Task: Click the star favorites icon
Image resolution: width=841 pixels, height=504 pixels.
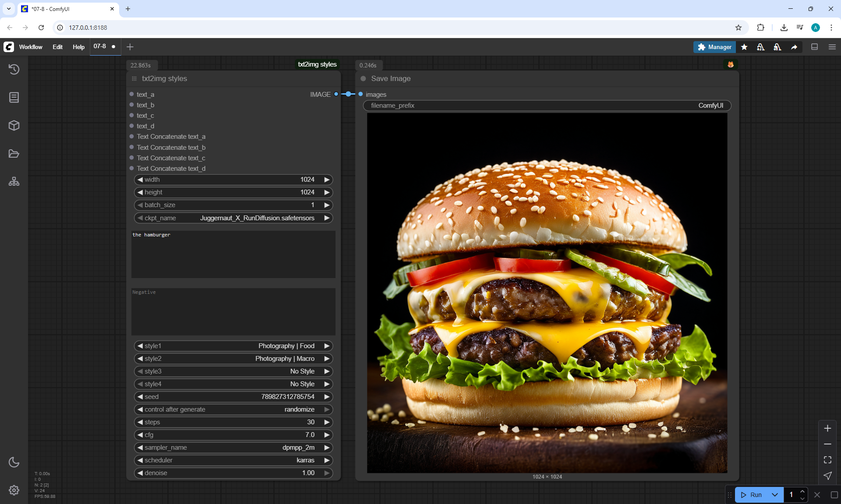Action: coord(744,47)
